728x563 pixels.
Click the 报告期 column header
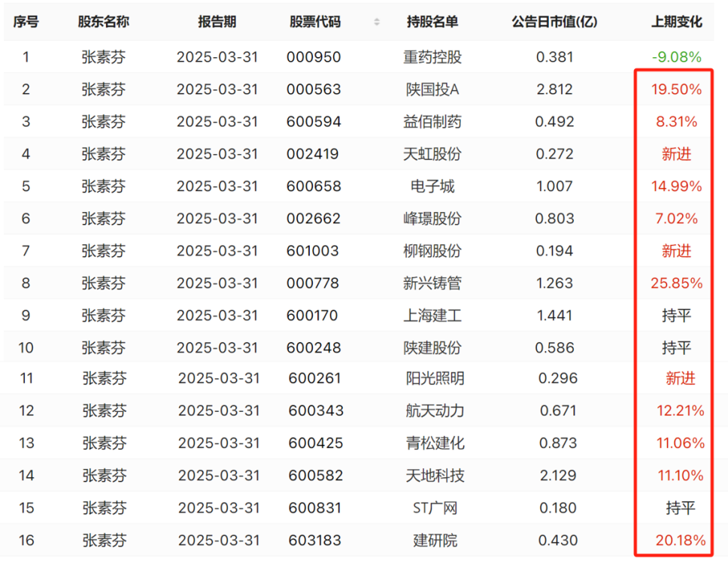(217, 22)
